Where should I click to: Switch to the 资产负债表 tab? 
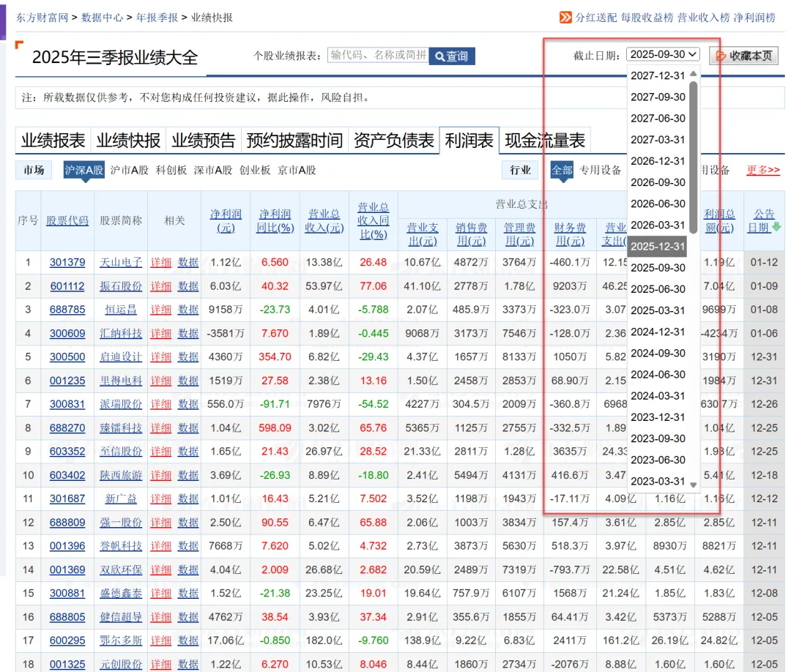point(394,140)
